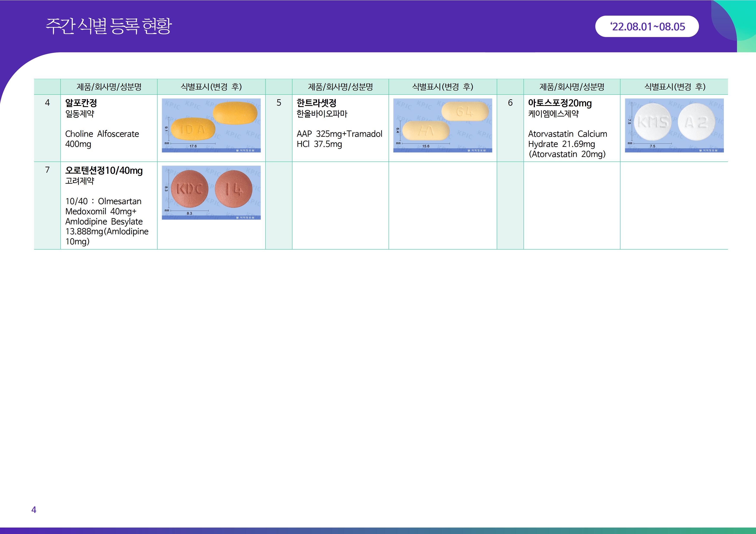Click the 주간 식별 등록 현황 title

pos(108,26)
